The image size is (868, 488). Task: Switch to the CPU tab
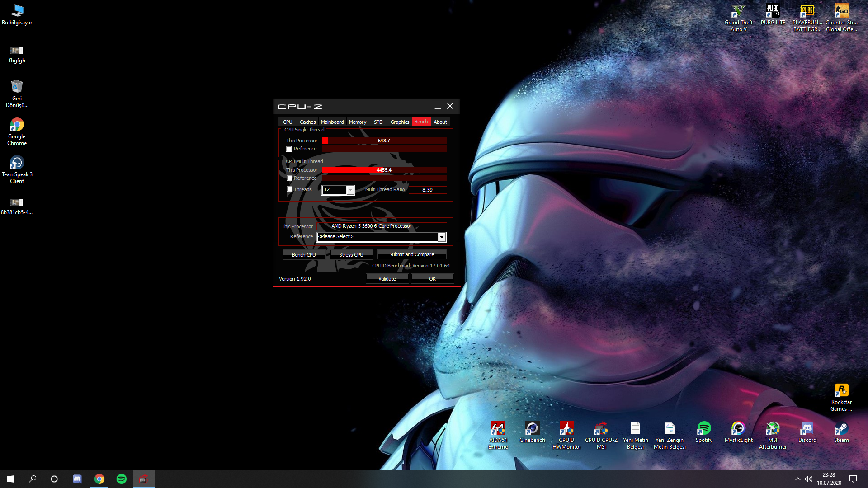click(288, 122)
